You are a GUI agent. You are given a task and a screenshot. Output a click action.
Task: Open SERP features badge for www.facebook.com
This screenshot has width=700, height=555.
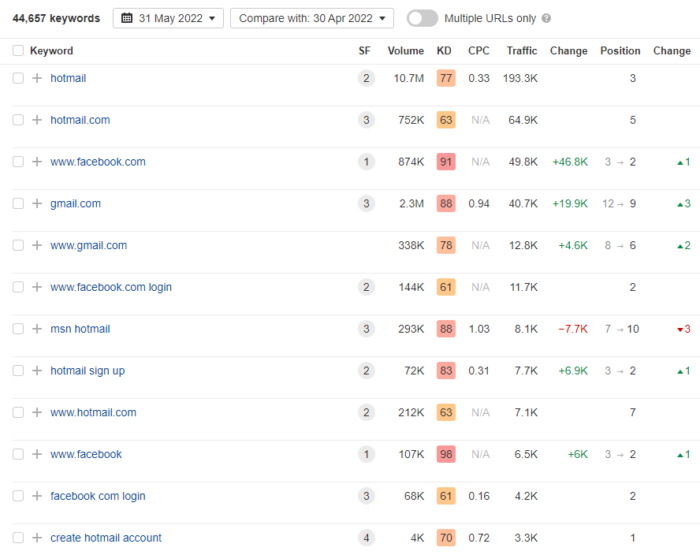[x=366, y=162]
